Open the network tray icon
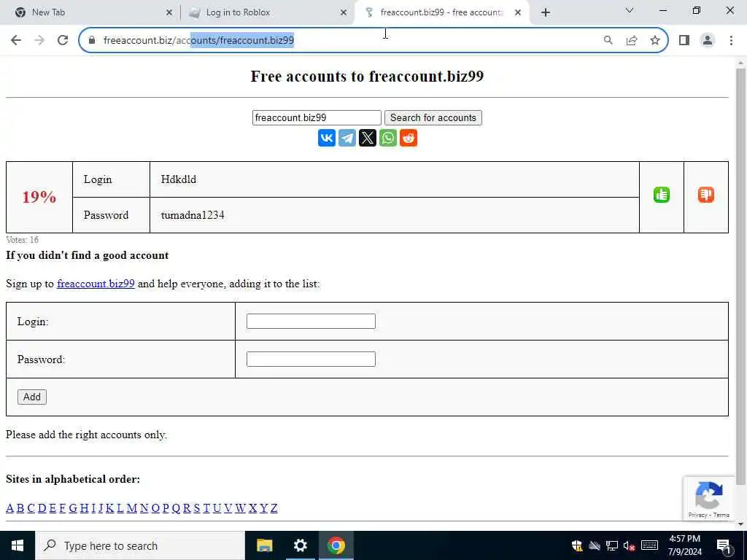The image size is (747, 560). pos(612,545)
